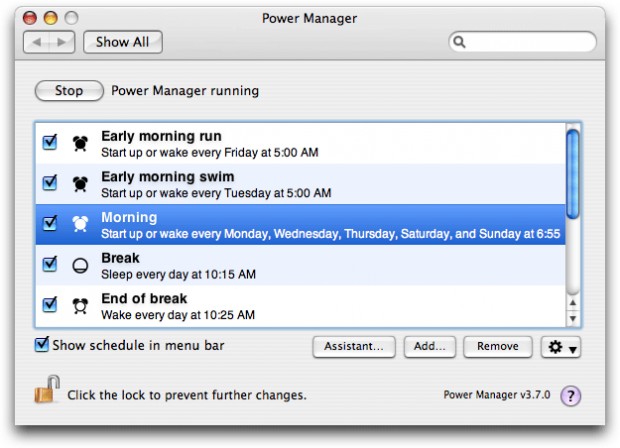
Task: Toggle Show schedule in menu bar
Action: tap(42, 344)
